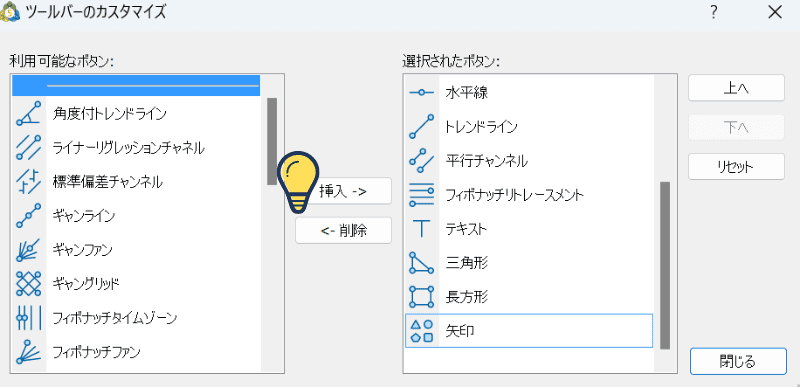Viewport: 800px width, 388px height.
Task: Click the テキスト tool icon
Action: [x=421, y=229]
